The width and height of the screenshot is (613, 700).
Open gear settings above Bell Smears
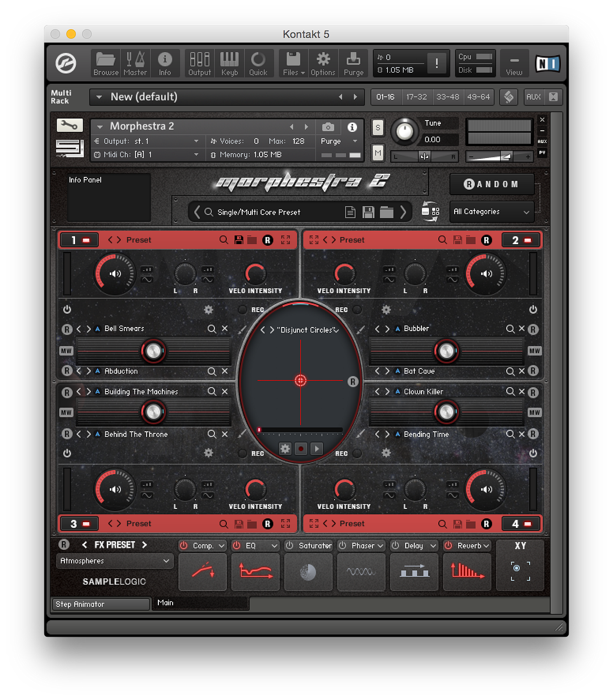(x=208, y=310)
